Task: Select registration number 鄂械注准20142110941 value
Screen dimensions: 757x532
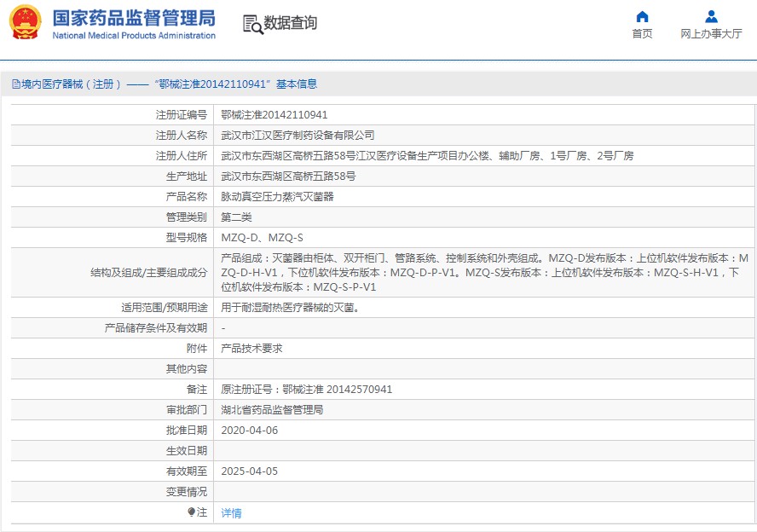Action: click(x=274, y=115)
